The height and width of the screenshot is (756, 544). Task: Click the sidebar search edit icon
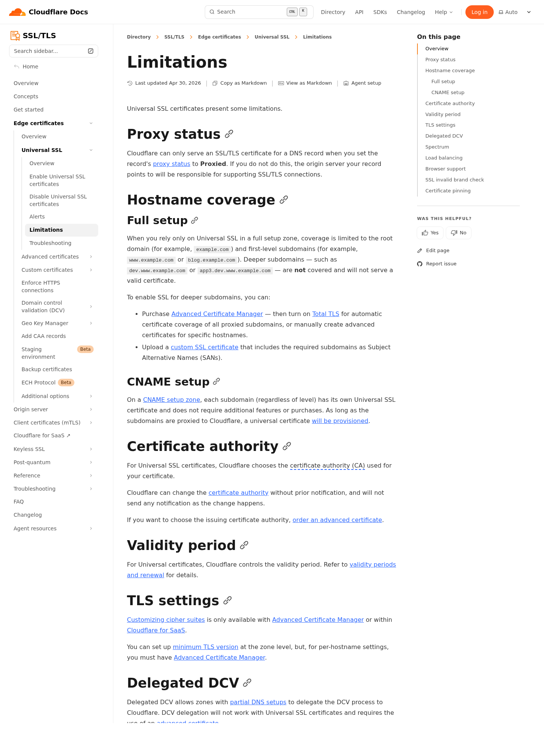click(91, 51)
